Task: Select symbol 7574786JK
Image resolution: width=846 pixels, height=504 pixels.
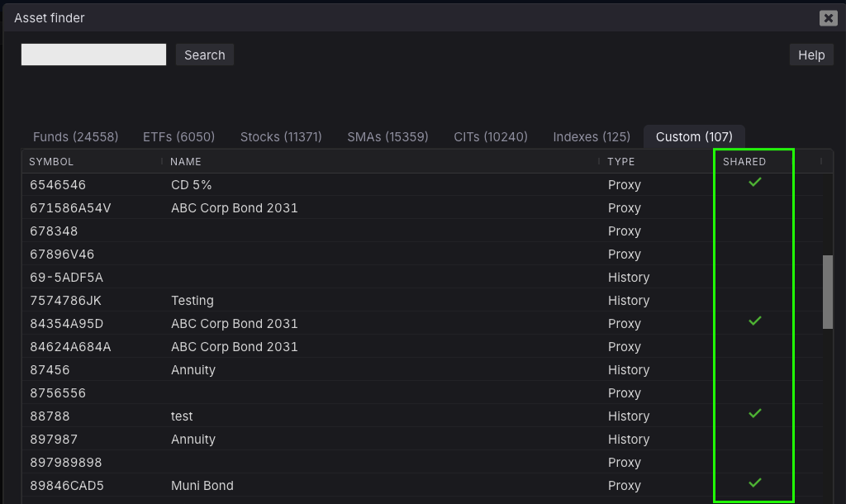Action: [66, 301]
